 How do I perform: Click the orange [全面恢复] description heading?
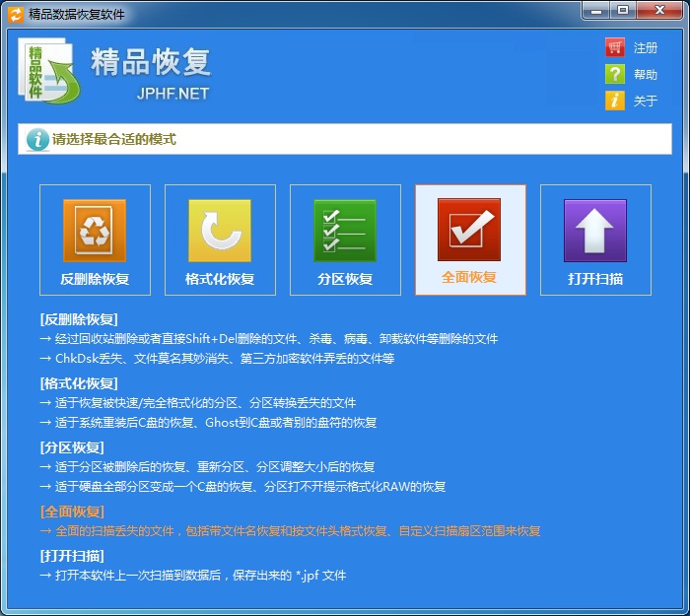[x=73, y=512]
